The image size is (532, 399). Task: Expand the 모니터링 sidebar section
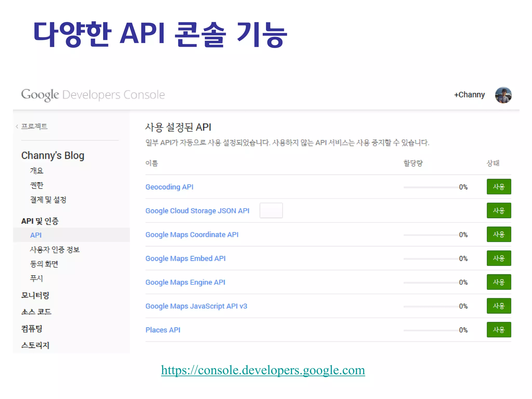35,295
